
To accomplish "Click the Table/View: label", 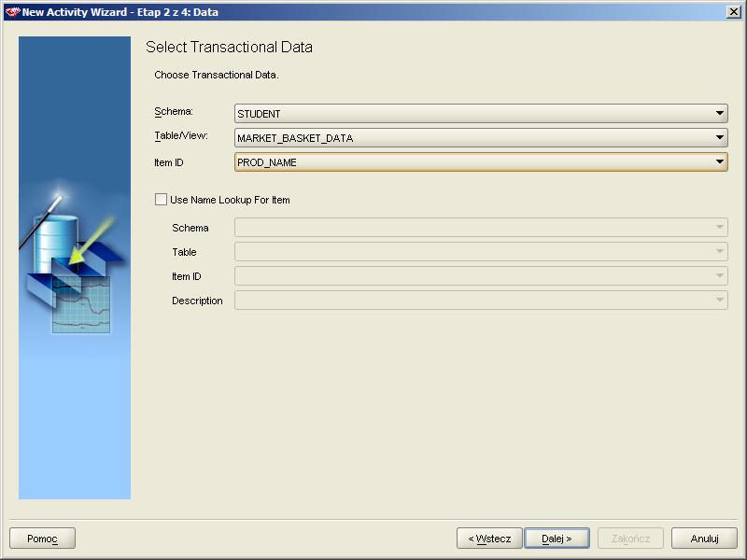I will (x=181, y=136).
